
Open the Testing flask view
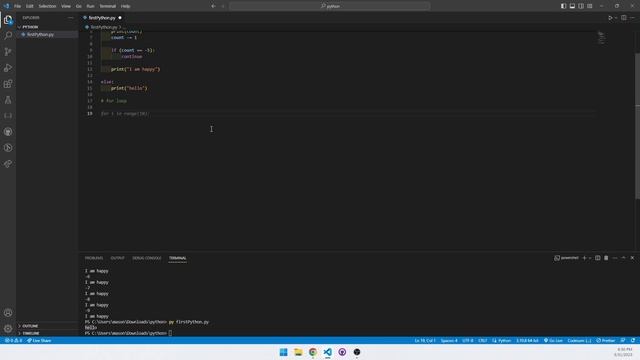8,100
